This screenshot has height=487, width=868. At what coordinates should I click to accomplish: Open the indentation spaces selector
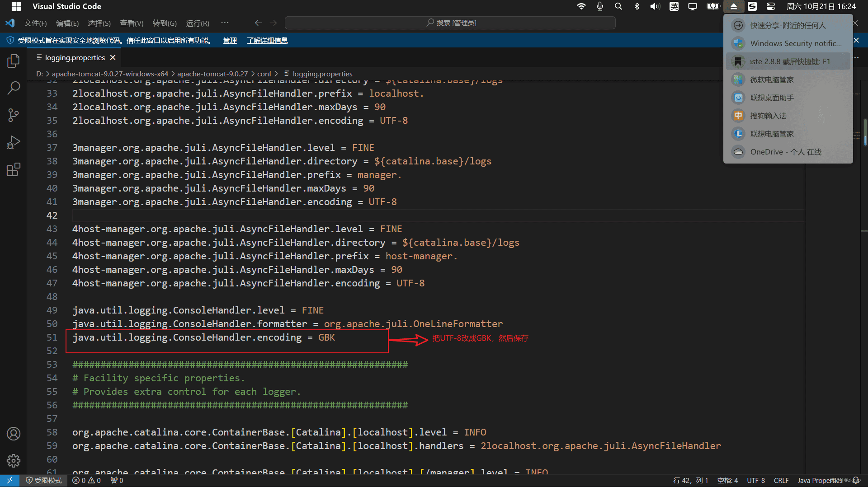coord(727,480)
